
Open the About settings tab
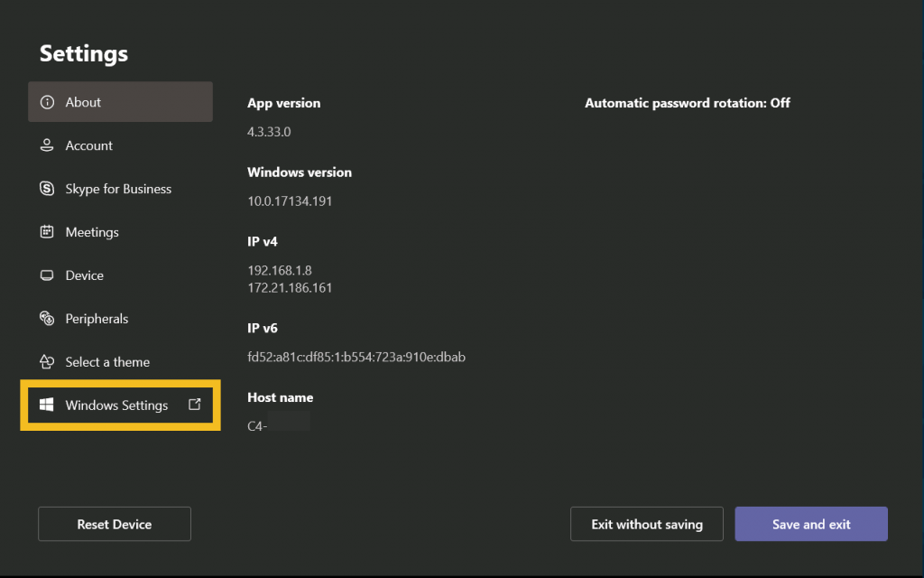[x=120, y=102]
